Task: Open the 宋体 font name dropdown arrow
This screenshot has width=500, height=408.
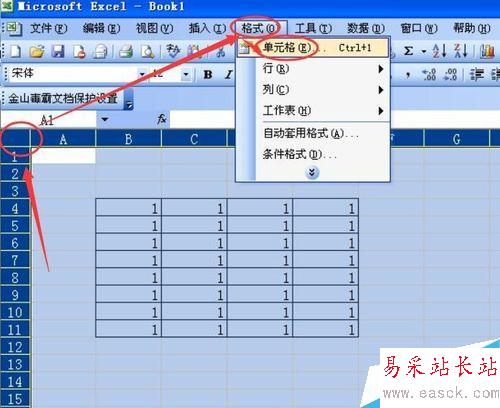Action: point(142,74)
